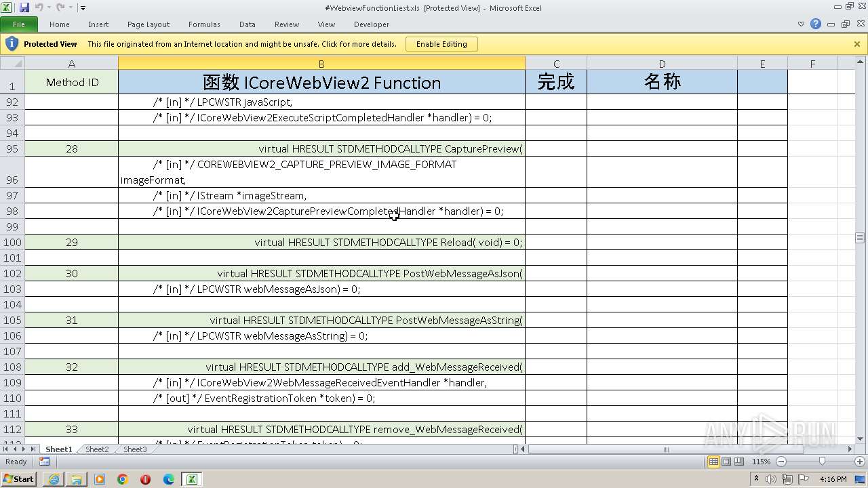The height and width of the screenshot is (488, 868).
Task: Click the 完成 header cell
Action: click(x=556, y=82)
